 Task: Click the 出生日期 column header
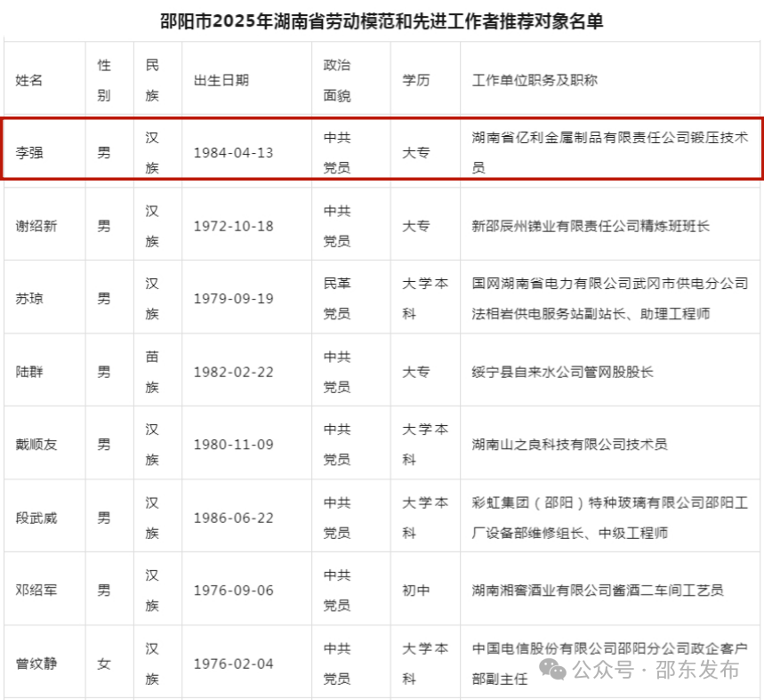pyautogui.click(x=221, y=80)
